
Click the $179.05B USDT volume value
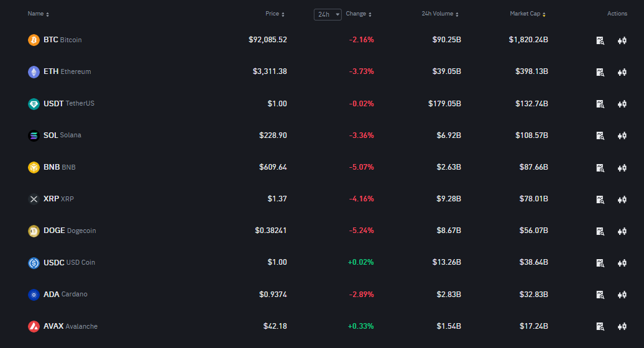coord(445,103)
